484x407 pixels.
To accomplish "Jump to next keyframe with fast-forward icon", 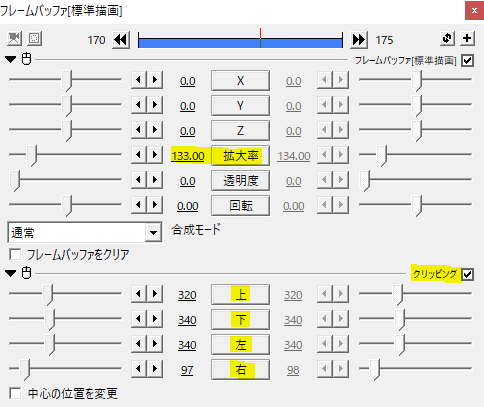I will pos(359,40).
